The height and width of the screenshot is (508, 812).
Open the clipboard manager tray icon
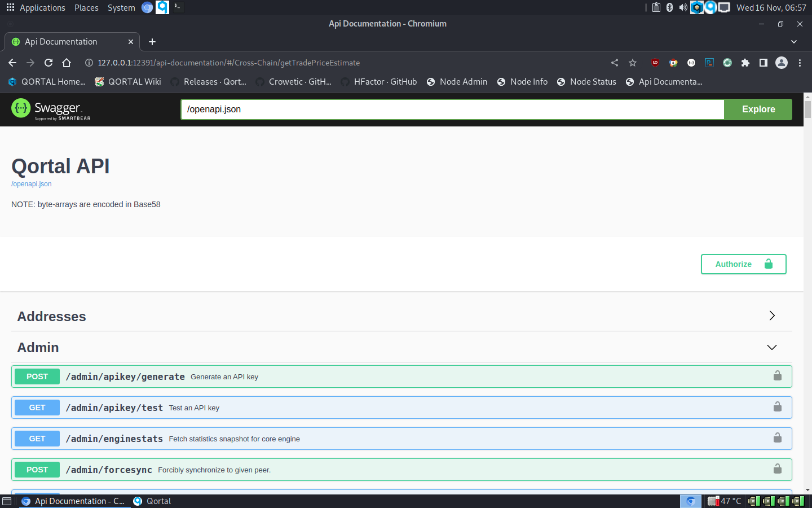pyautogui.click(x=656, y=7)
